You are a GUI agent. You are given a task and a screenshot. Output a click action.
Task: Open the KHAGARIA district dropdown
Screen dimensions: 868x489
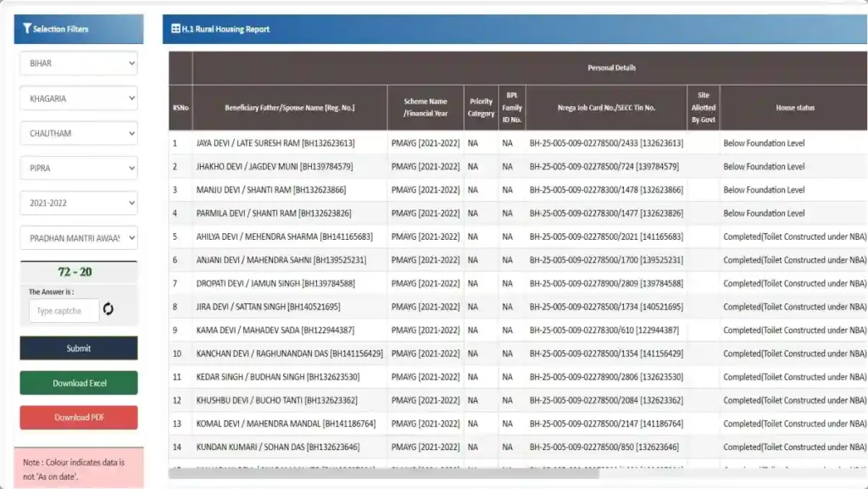pos(79,98)
